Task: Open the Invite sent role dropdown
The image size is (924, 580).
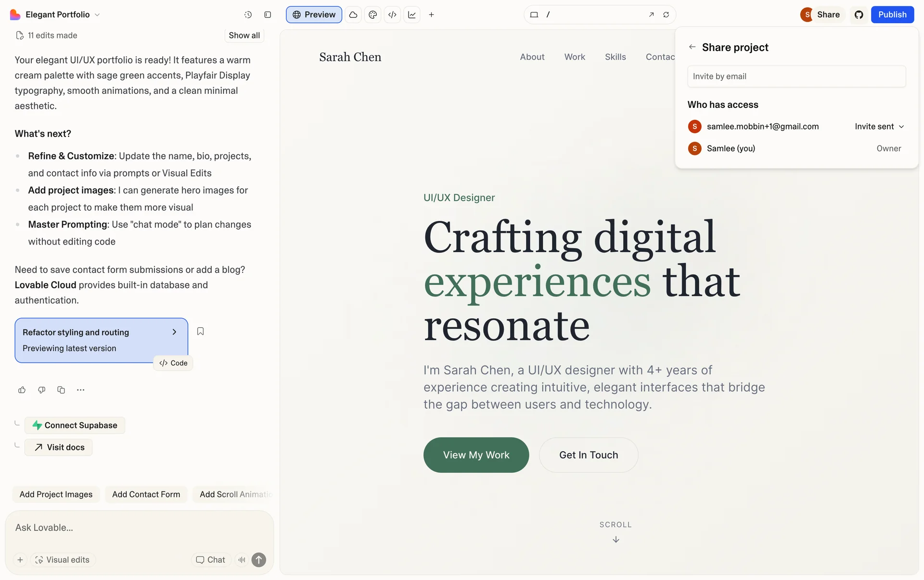Action: [879, 127]
